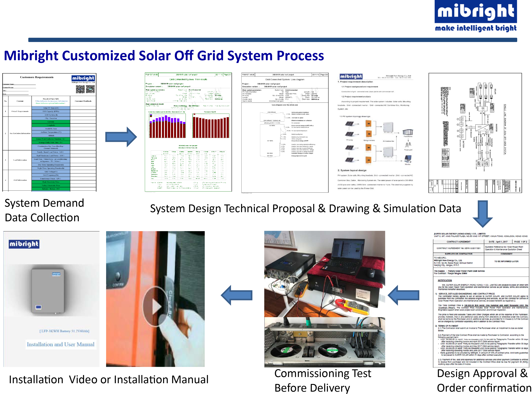Click the left bar chart in PVsyst main results
This screenshot has height=394, width=532.
[x=167, y=126]
